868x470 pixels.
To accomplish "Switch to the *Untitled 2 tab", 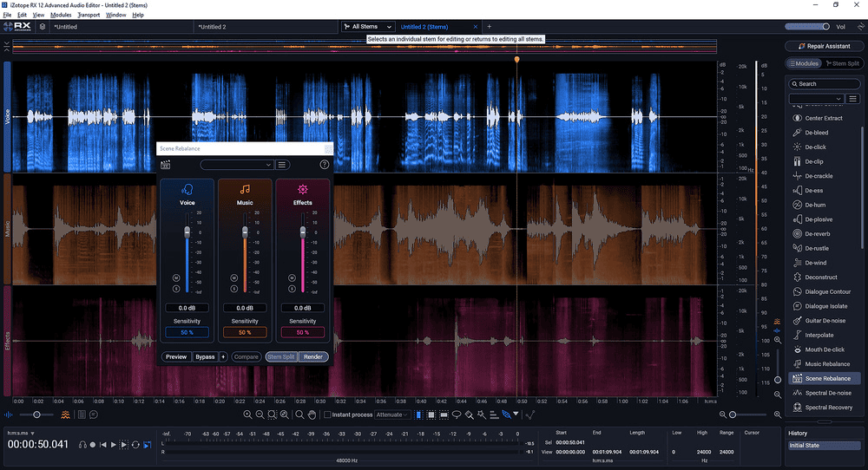I will coord(213,27).
